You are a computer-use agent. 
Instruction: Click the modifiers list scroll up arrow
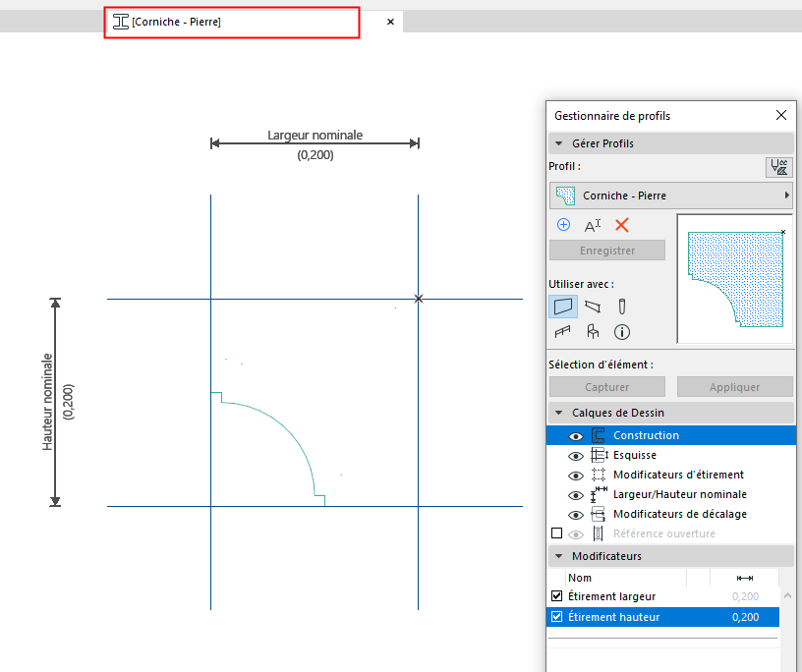click(x=787, y=595)
